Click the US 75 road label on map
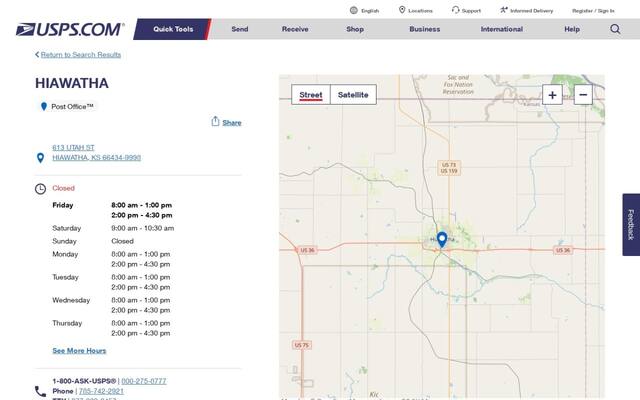This screenshot has height=400, width=640. coord(302,345)
